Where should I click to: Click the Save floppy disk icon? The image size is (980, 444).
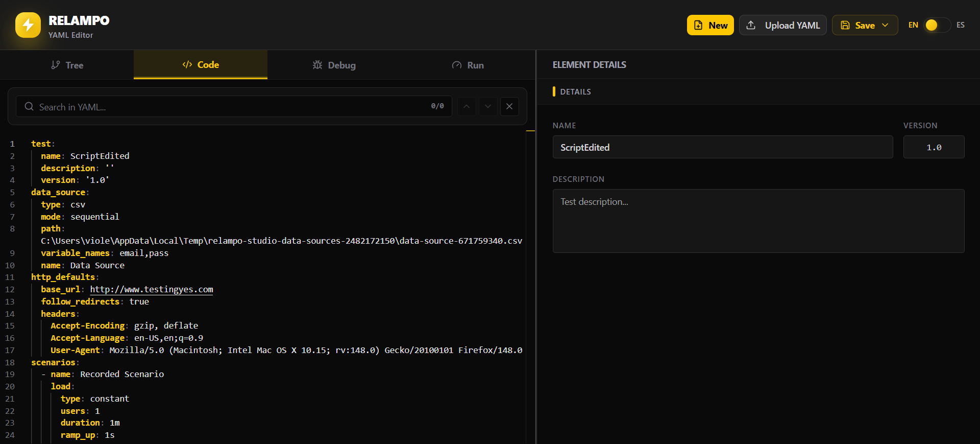click(845, 25)
